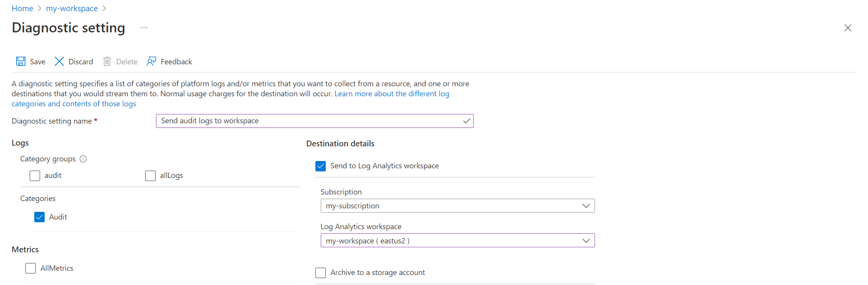Click the Feedback person icon

coord(151,62)
